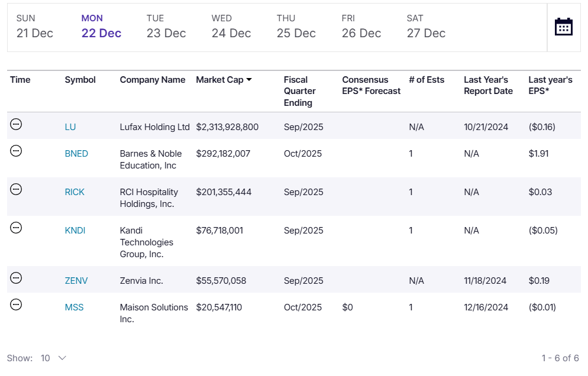Open the calendar date picker icon
Viewport: 588px width, 376px height.
(563, 27)
